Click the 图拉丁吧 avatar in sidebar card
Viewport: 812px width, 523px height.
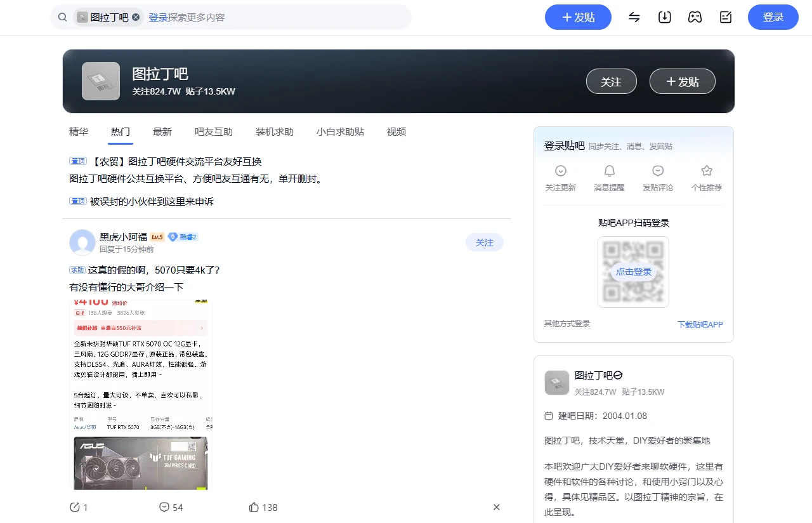557,383
